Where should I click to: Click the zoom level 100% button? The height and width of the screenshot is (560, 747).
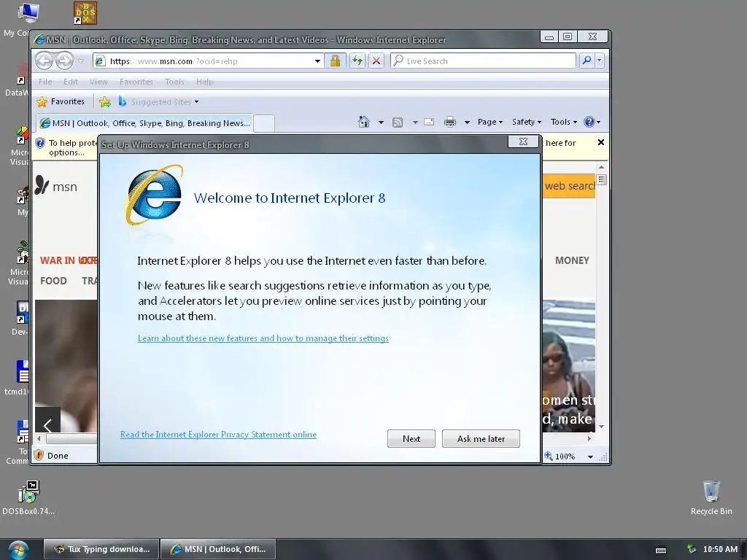560,456
